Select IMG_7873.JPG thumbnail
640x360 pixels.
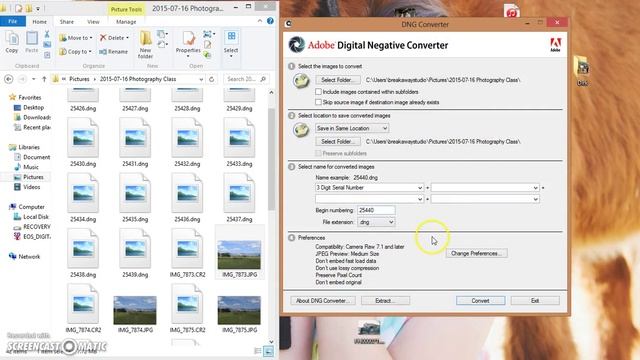coord(239,256)
